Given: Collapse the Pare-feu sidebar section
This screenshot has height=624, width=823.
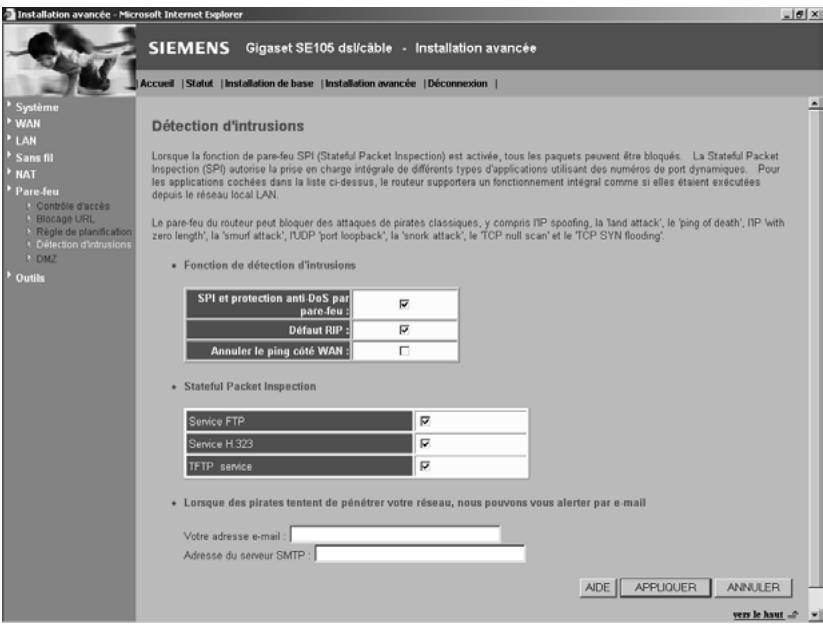Looking at the screenshot, I should (x=37, y=192).
